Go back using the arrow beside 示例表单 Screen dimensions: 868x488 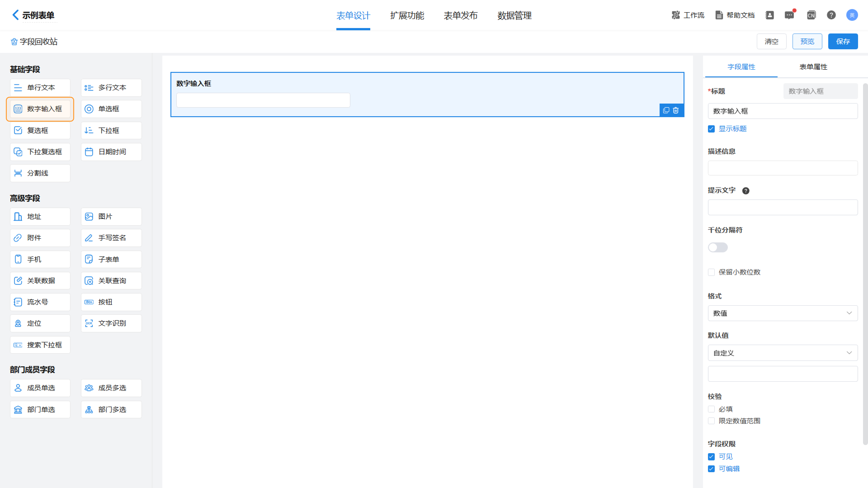click(16, 15)
